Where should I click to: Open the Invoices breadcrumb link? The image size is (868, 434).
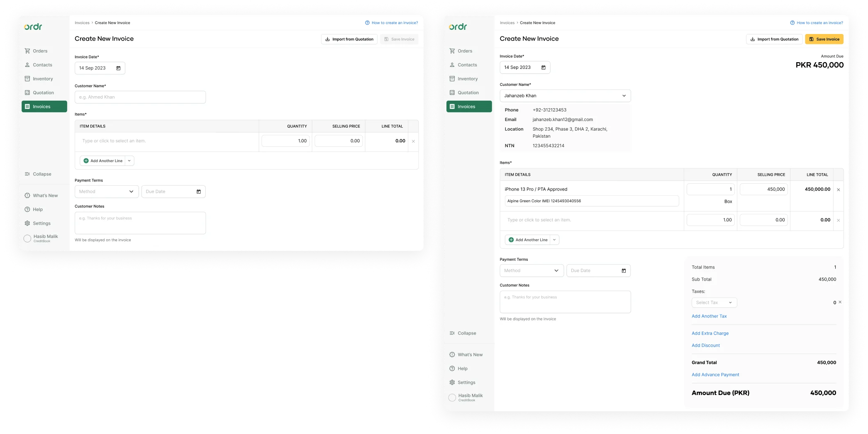pyautogui.click(x=507, y=23)
